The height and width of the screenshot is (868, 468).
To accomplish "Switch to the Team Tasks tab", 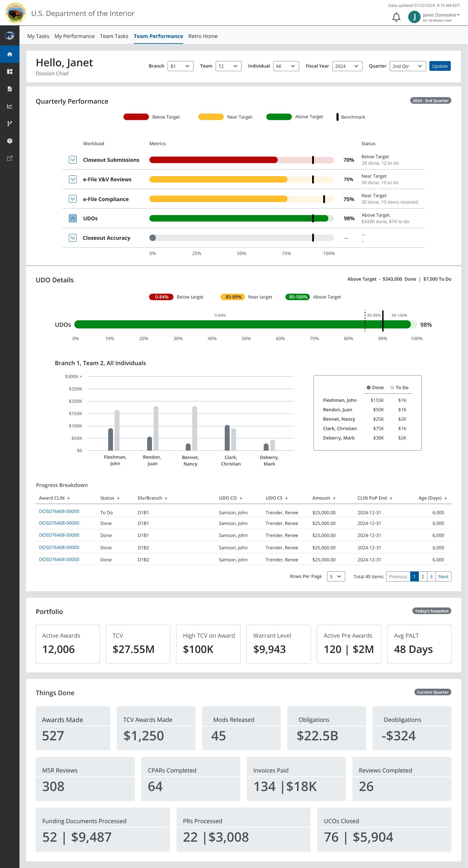I will (114, 36).
